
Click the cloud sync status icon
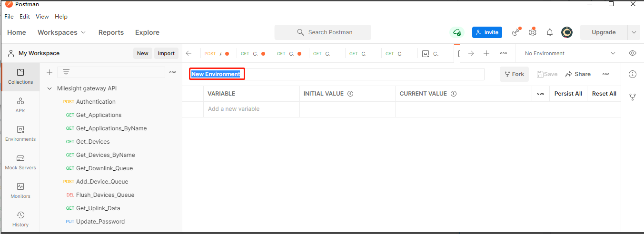457,32
